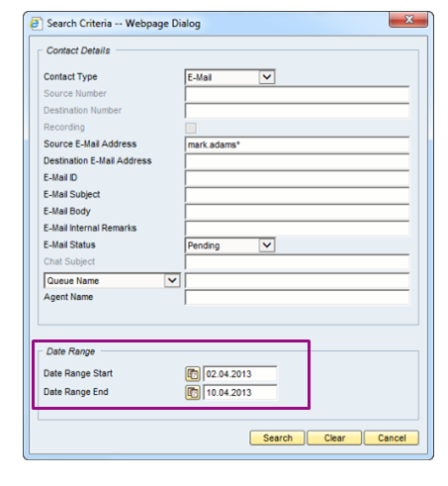This screenshot has height=486, width=448.
Task: Click the Internet Explorer icon in title bar
Action: [x=36, y=24]
